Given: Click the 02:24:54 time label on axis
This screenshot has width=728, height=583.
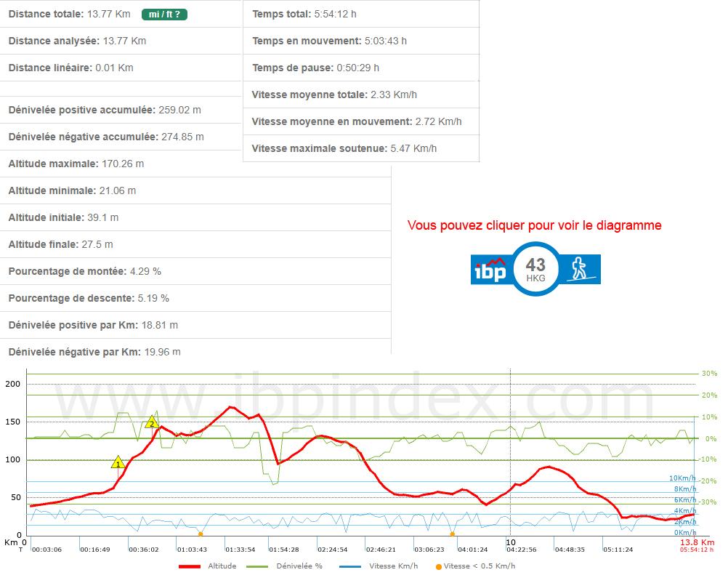Looking at the screenshot, I should [332, 550].
